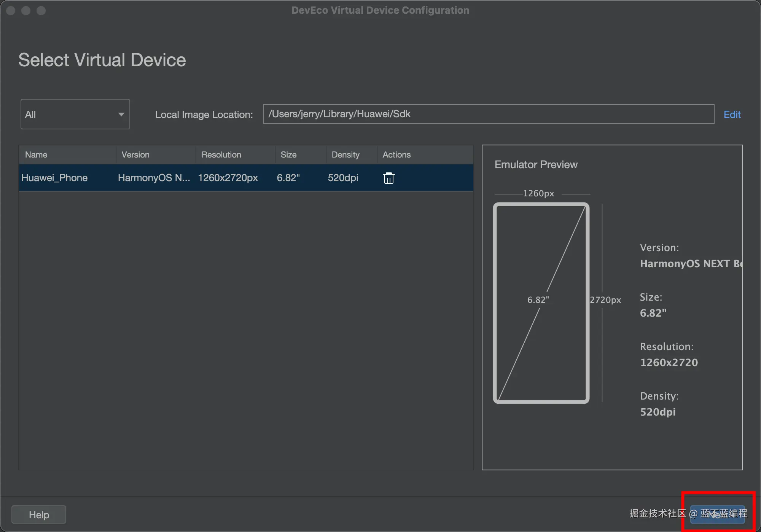Sort by the Version column header
The width and height of the screenshot is (761, 532).
(135, 155)
